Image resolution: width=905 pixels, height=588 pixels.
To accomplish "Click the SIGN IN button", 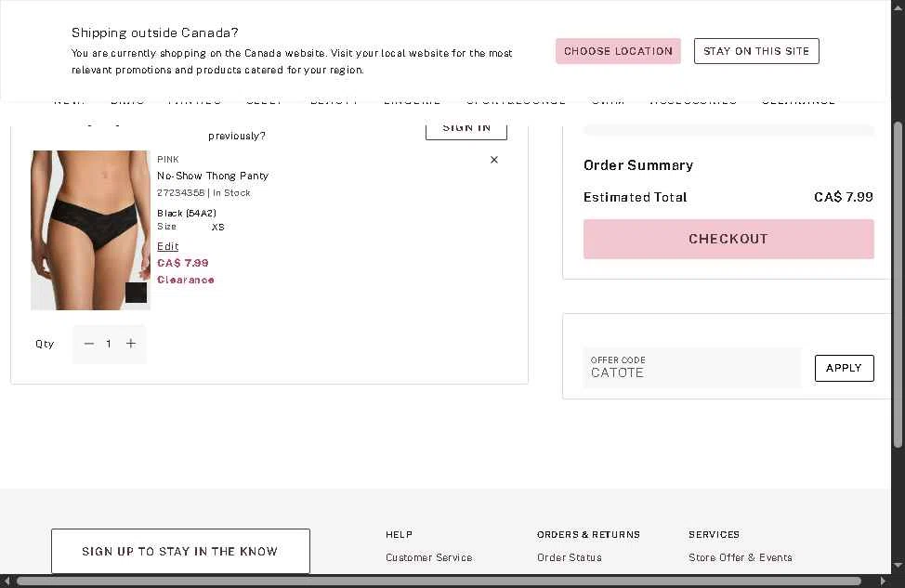I will coord(466,129).
